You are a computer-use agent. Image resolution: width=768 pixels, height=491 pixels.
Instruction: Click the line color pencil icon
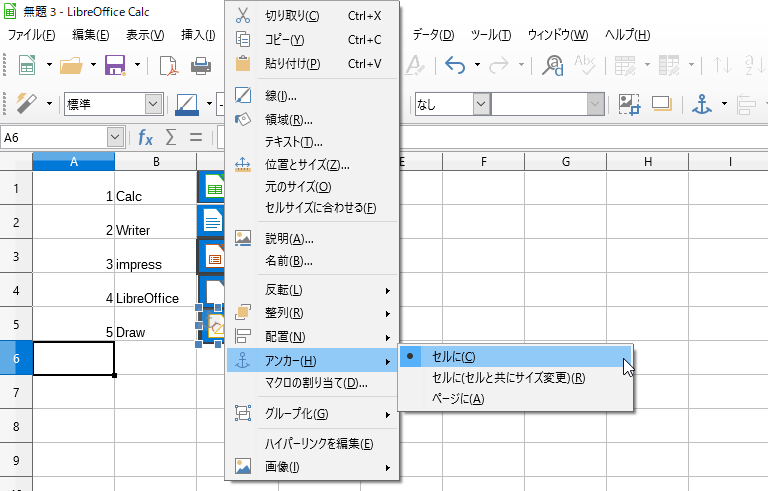click(187, 104)
